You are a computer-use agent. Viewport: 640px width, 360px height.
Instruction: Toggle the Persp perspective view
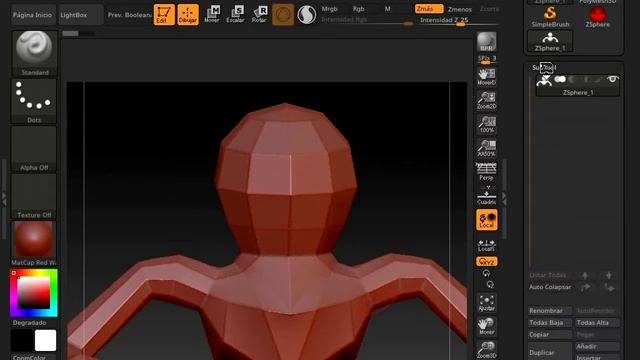pos(487,172)
